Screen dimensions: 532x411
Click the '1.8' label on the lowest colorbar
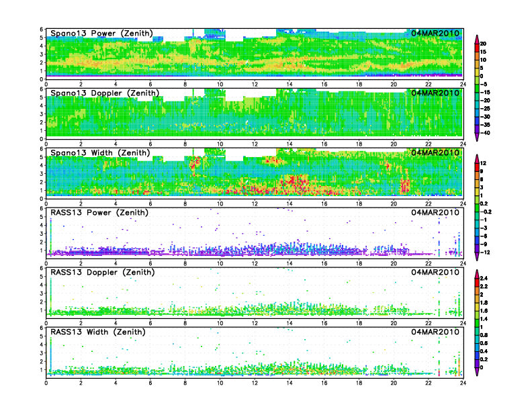[x=484, y=303]
